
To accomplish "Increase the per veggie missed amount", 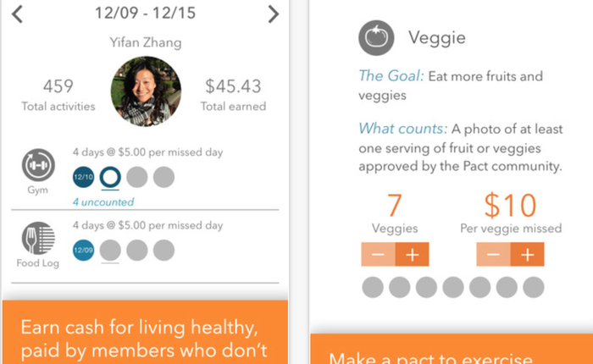I will tap(528, 255).
